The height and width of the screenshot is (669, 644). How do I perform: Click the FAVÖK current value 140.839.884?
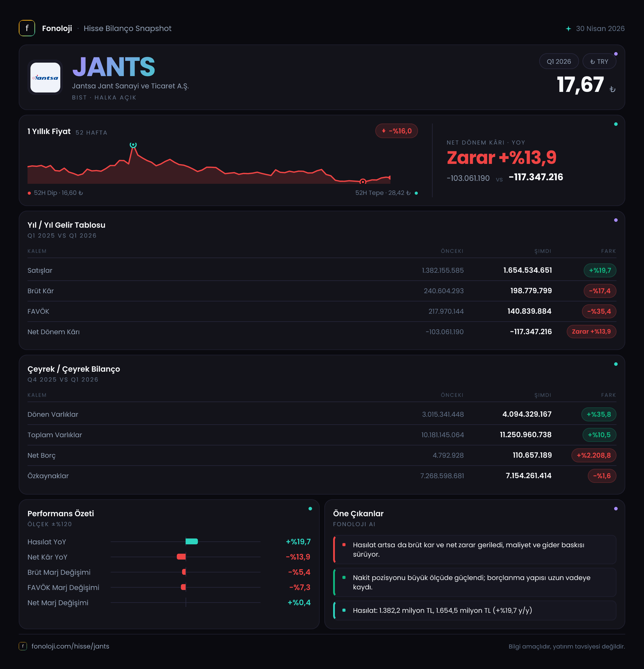pyautogui.click(x=529, y=311)
